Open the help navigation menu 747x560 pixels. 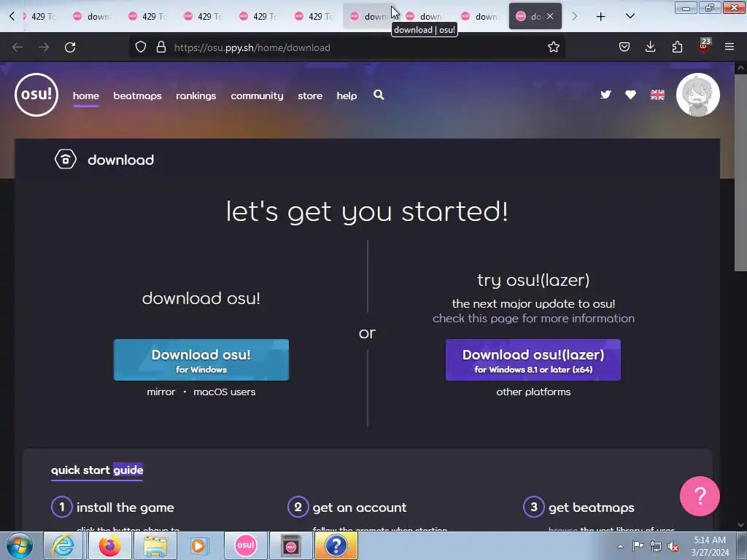pos(347,96)
